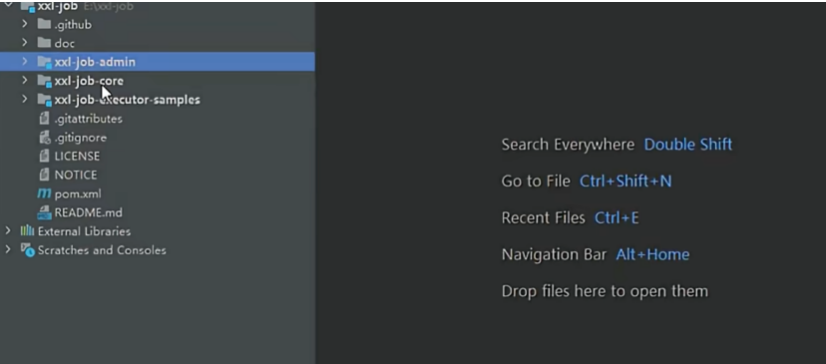Screen dimensions: 826x364
Task: Expand the doc folder arrow
Action: tap(24, 42)
